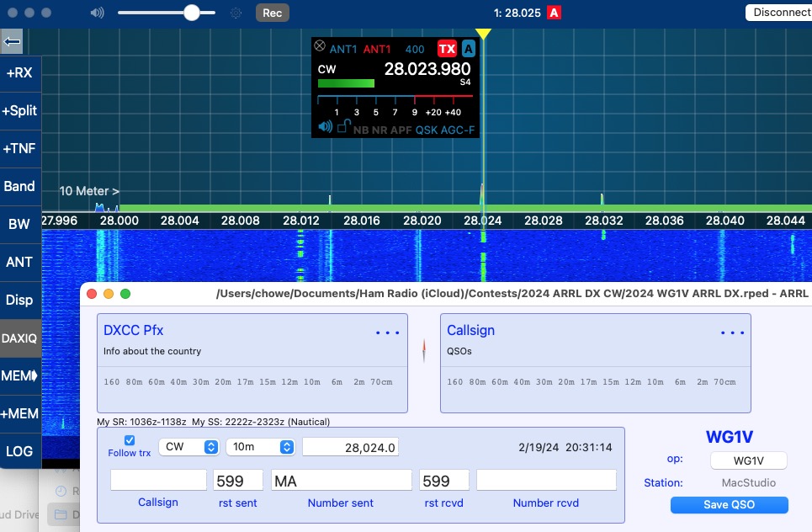Click the blue slice A letter badge
This screenshot has width=812, height=532.
tap(469, 49)
